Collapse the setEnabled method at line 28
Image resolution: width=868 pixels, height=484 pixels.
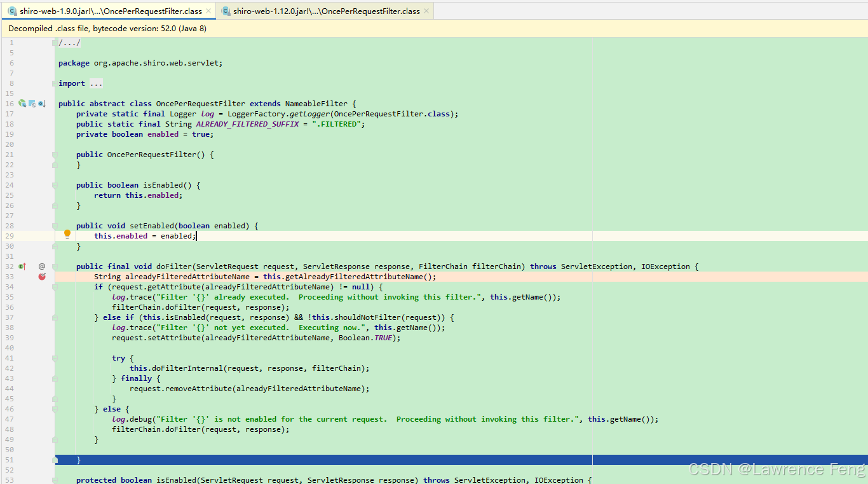(55, 226)
